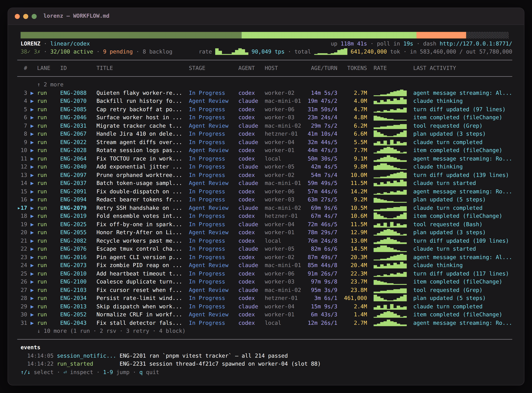Click the run arrow icon for ENG-2022
Screen dimensions: 532x393
point(32,142)
